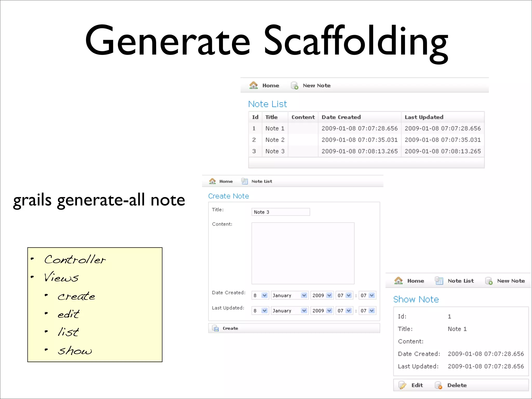Click the pencil Edit icon under Show Note
The width and height of the screenshot is (532, 399).
tap(402, 385)
